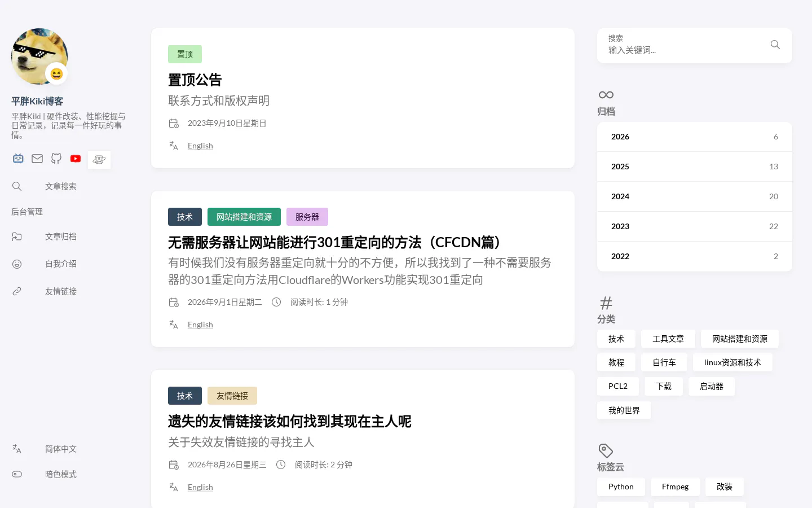Open the 2024 archive row
The height and width of the screenshot is (508, 812).
coord(695,196)
